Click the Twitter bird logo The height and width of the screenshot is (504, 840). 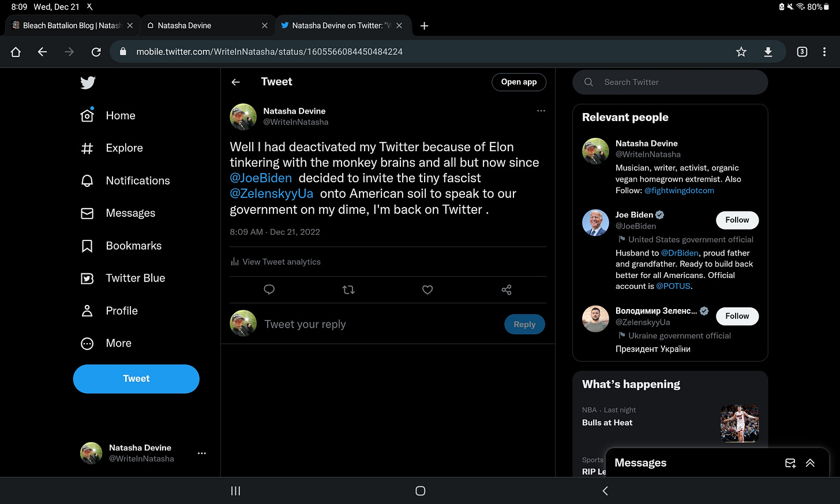point(88,82)
